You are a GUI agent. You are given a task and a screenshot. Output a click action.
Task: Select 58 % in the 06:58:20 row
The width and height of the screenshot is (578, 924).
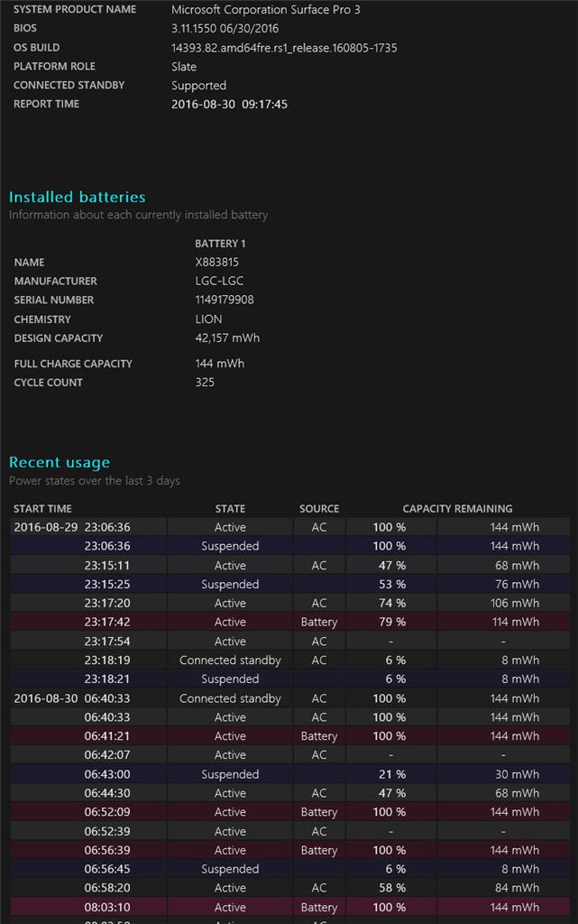tap(392, 888)
